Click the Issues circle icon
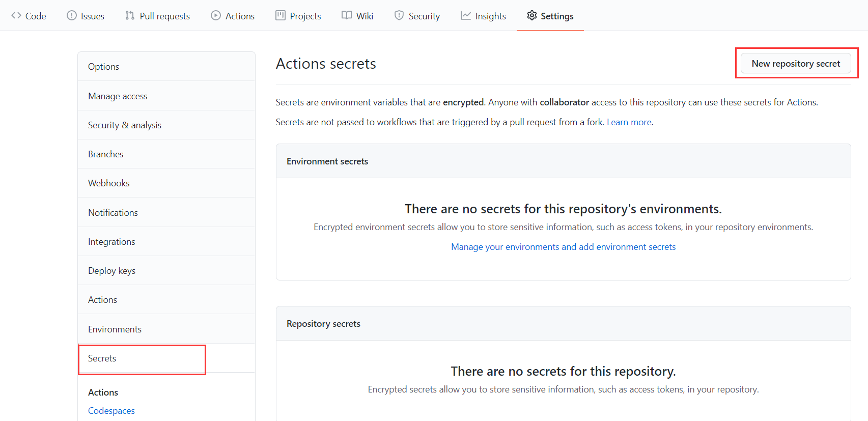 [72, 16]
